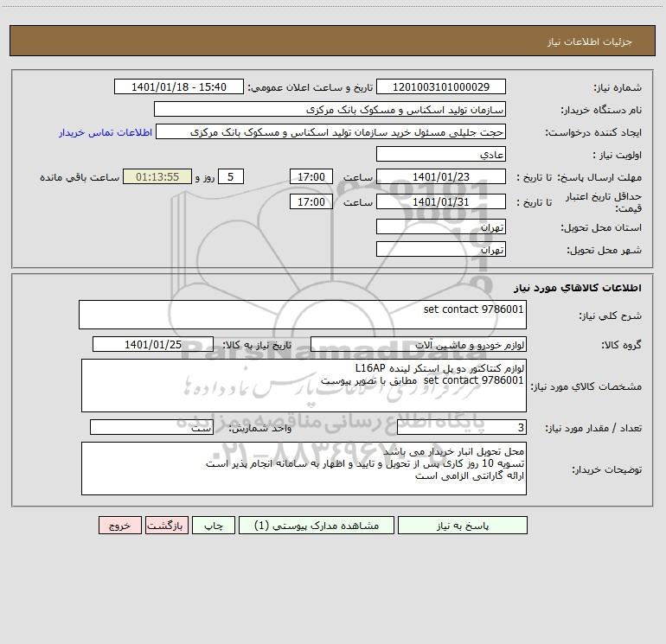Open اطلاعات تماس خریدار link
The image size is (666, 644).
click(x=106, y=132)
